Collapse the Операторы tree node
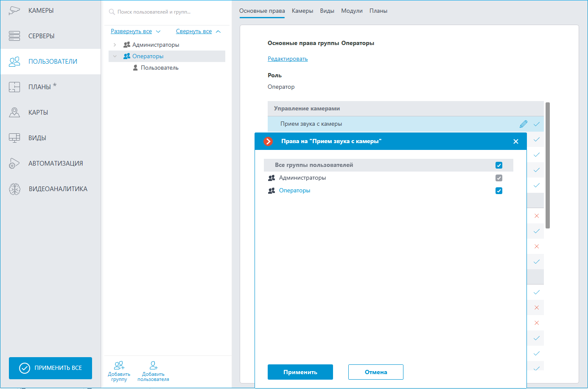The image size is (588, 389). [115, 56]
